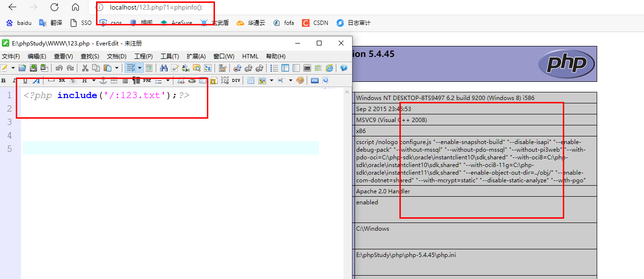Image resolution: width=644 pixels, height=279 pixels.
Task: Center align text HTML icon
Action: [x=125, y=80]
